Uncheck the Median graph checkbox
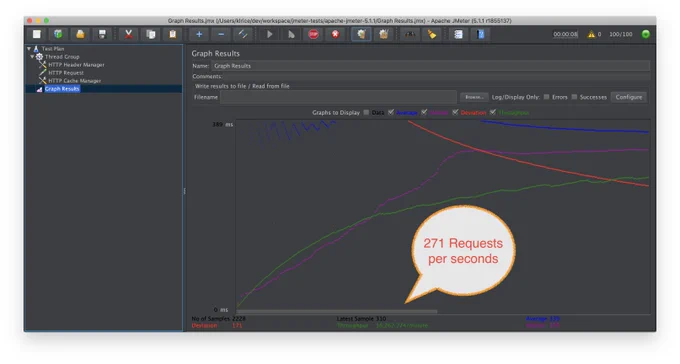 (424, 112)
